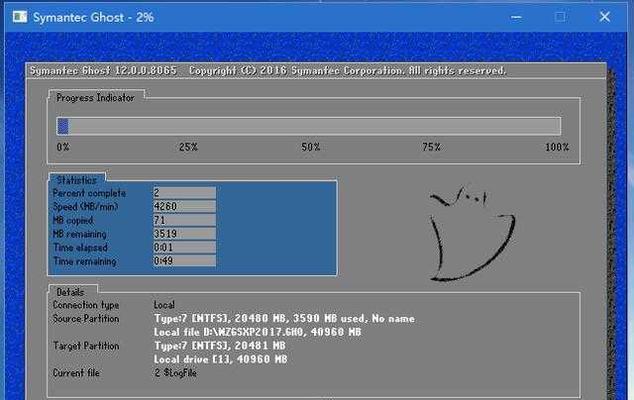Click the 0% progress scale label

pos(63,147)
